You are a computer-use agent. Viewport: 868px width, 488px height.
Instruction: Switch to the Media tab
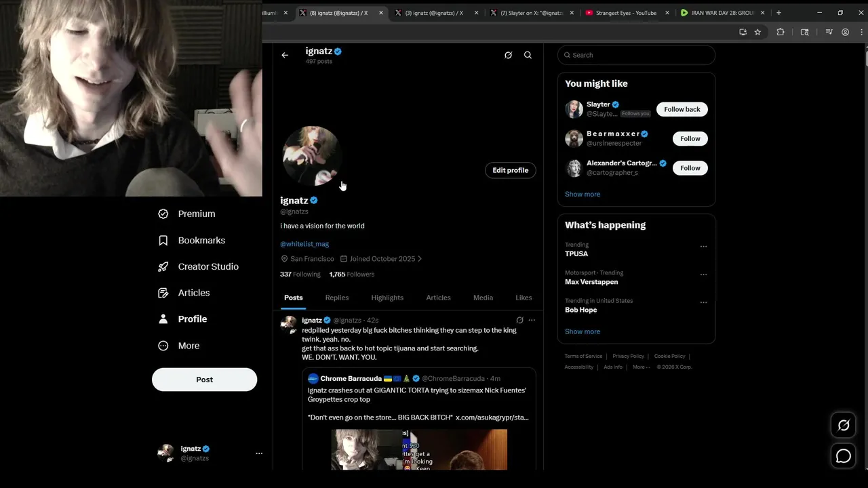click(483, 298)
